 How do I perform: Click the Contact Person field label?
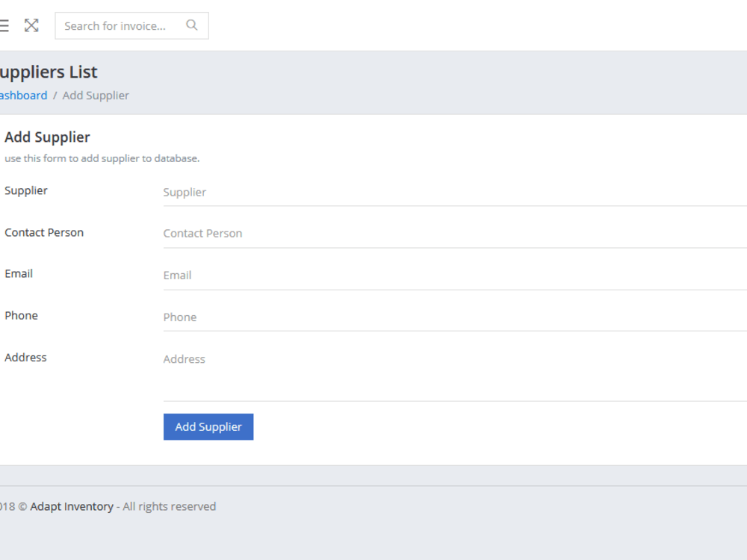(44, 232)
